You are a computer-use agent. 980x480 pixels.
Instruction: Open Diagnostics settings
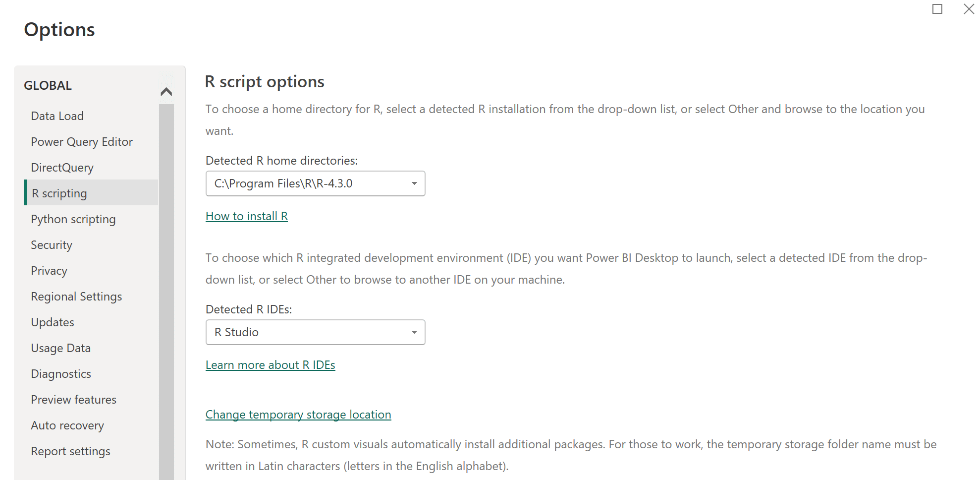click(61, 373)
